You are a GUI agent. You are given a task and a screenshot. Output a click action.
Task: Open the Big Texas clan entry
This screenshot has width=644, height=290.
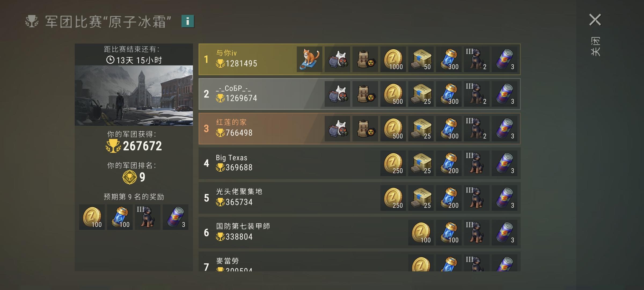tap(360, 163)
